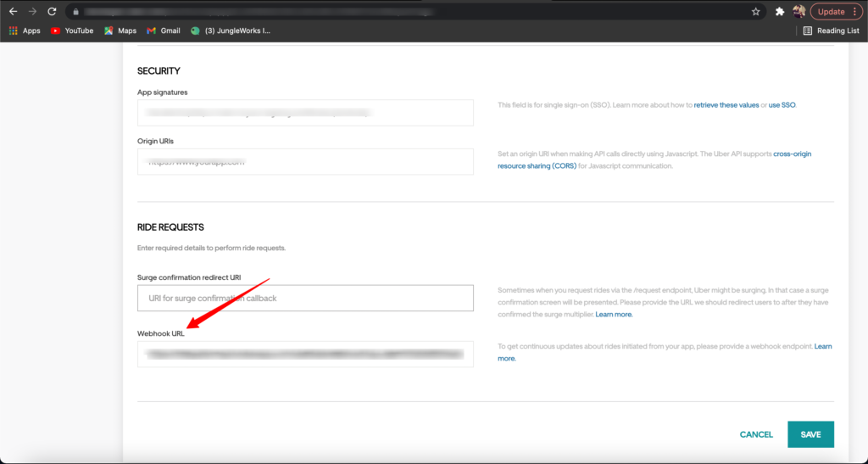The height and width of the screenshot is (464, 868).
Task: Click the browser forward arrow
Action: point(32,12)
